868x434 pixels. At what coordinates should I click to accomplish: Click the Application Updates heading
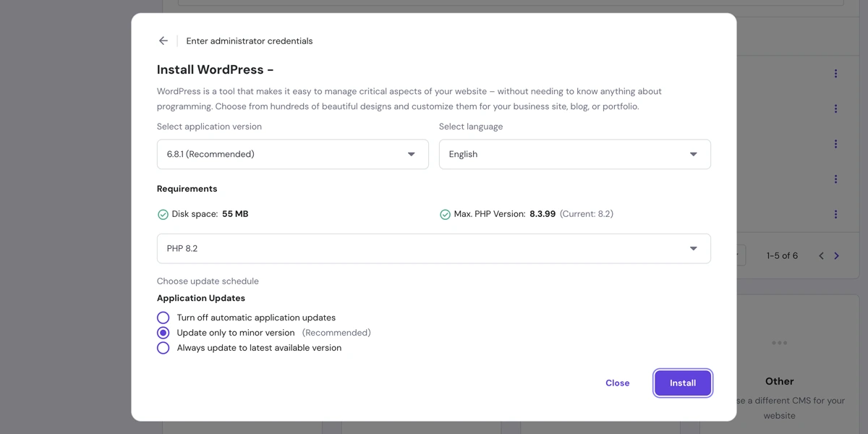[x=201, y=298]
